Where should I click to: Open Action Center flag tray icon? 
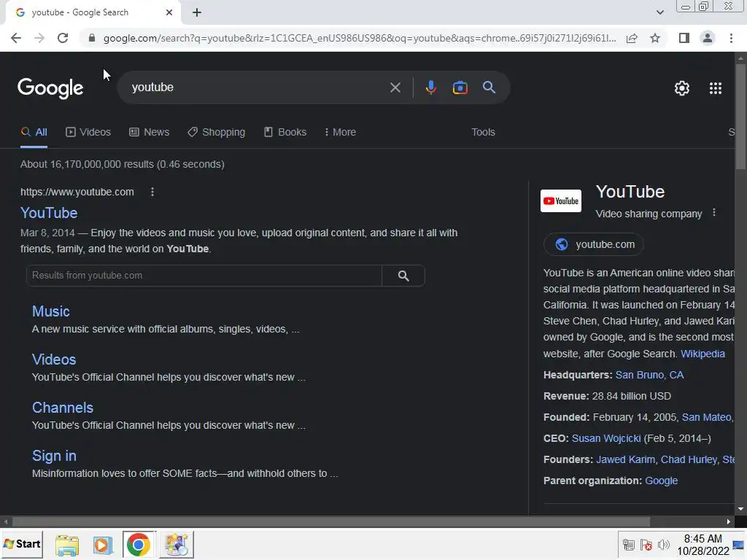click(646, 545)
